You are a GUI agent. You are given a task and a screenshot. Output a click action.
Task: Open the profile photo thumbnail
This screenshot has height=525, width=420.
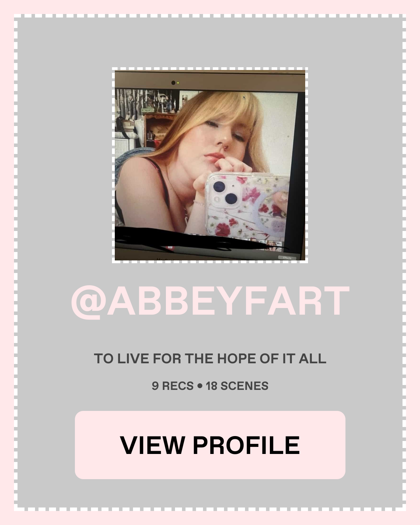pyautogui.click(x=210, y=165)
